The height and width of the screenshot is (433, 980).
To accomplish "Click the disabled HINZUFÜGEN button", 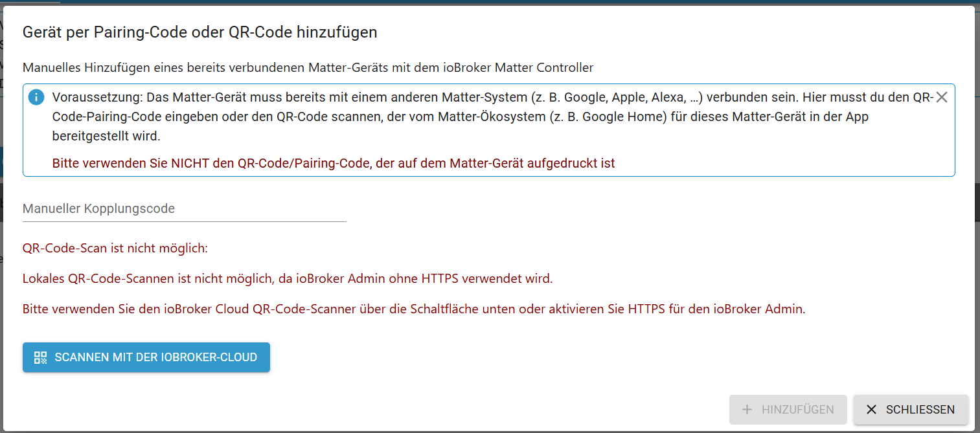I will click(788, 409).
